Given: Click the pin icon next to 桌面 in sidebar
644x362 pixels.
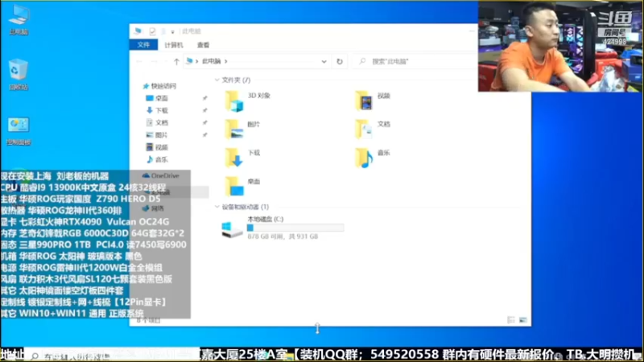Looking at the screenshot, I should pos(204,98).
